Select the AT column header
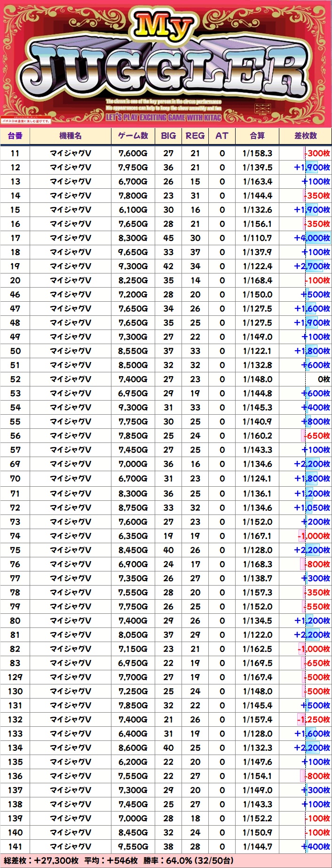Image resolution: width=332 pixels, height=868 pixels. [x=222, y=136]
